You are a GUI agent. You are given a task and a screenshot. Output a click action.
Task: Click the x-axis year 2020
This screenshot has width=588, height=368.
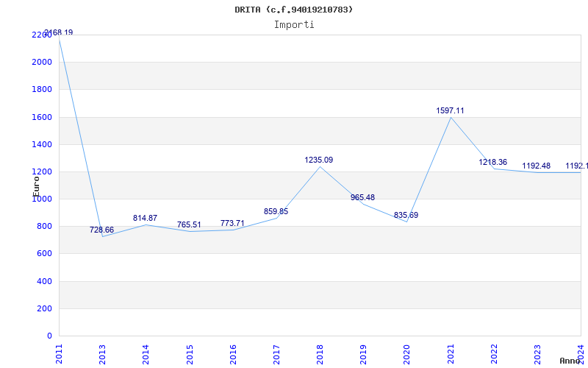pos(407,354)
